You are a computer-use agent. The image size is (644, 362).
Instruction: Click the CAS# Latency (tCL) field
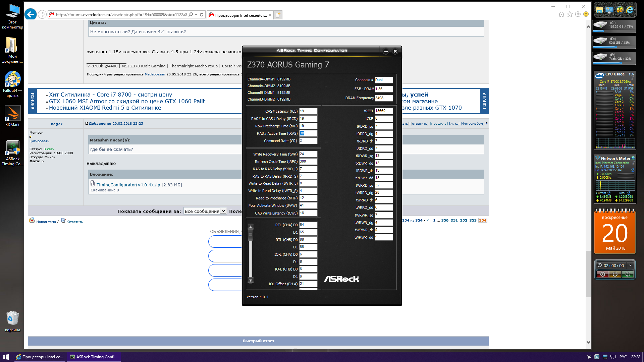tap(308, 111)
